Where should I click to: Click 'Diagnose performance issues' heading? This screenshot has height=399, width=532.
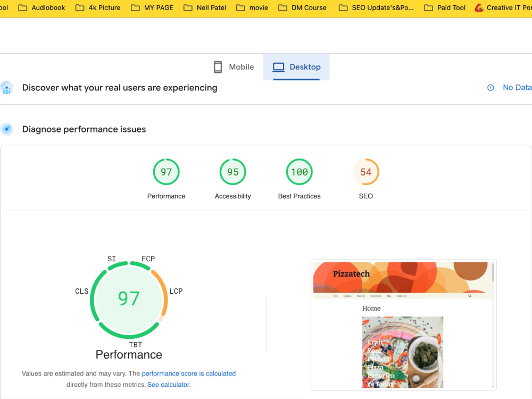click(84, 129)
